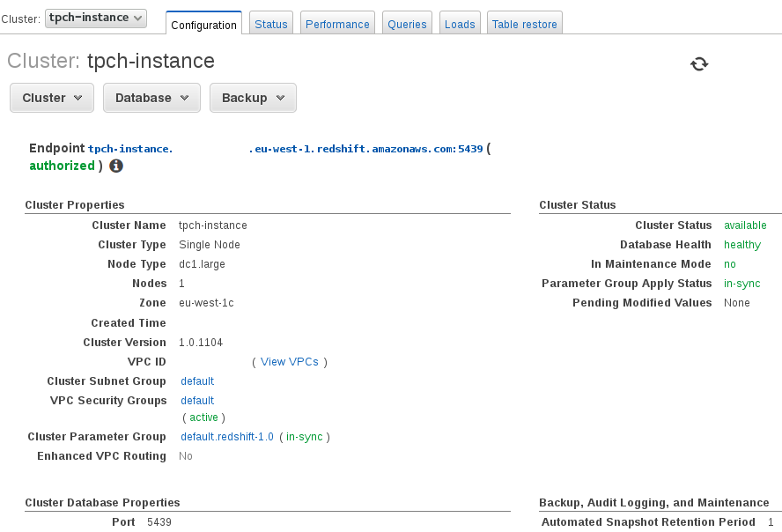Open the default Cluster Subnet Group link

click(x=197, y=381)
